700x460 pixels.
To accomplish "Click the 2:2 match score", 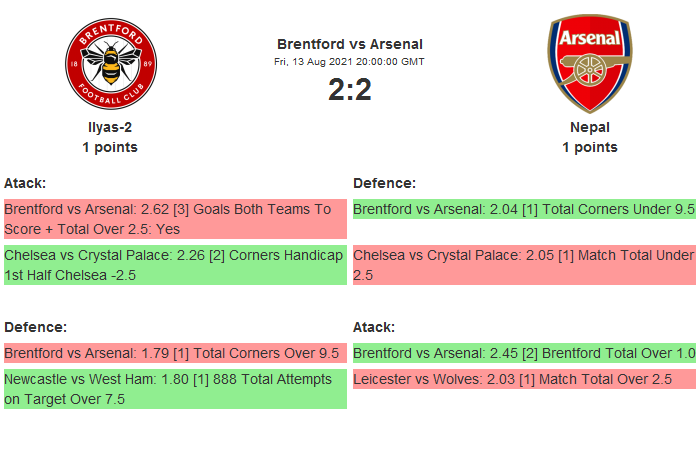I will tap(349, 90).
